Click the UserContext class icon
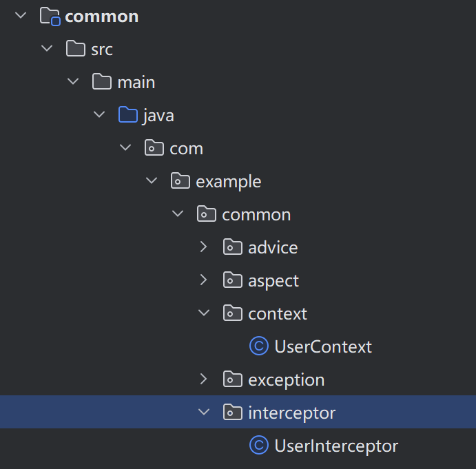This screenshot has height=469, width=476. [x=258, y=346]
